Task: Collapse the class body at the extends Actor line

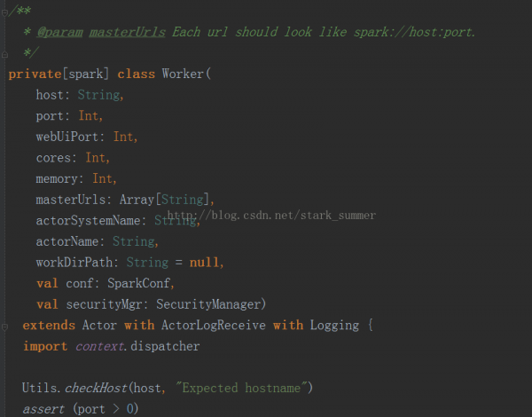Action: pyautogui.click(x=4, y=327)
